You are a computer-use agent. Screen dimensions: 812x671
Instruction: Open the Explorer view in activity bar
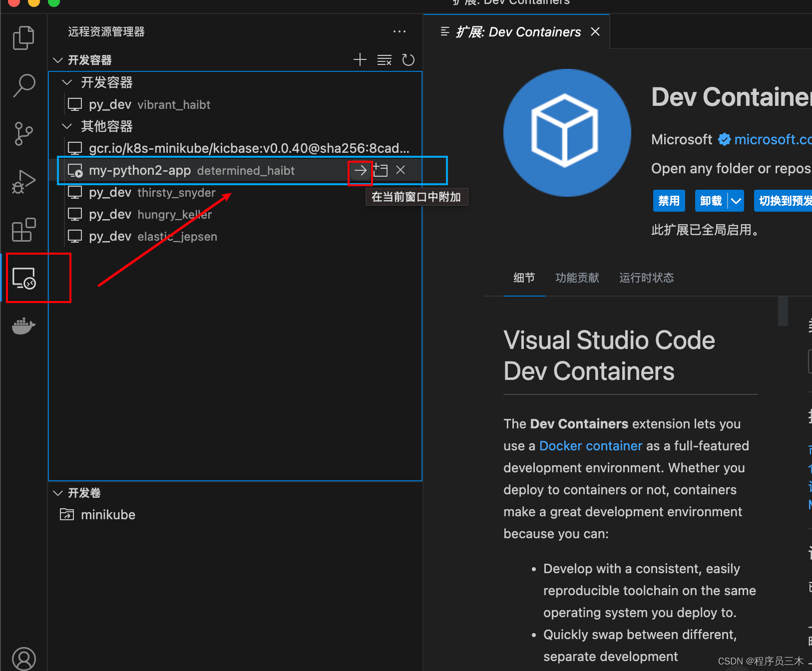pyautogui.click(x=23, y=38)
